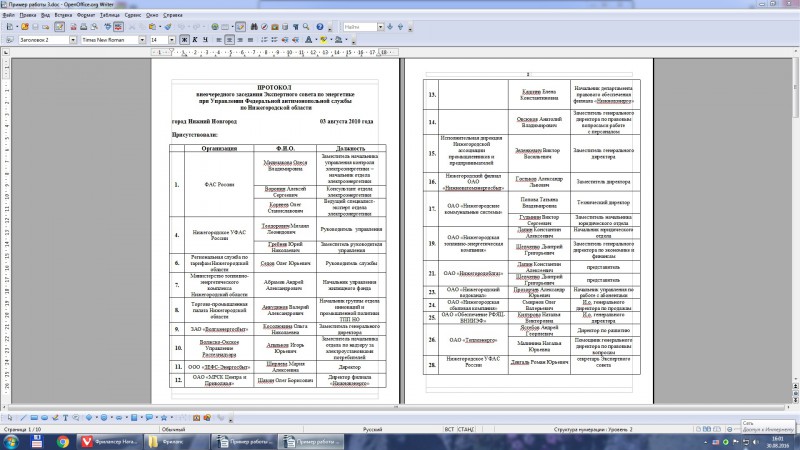Open the Сервис menu
Image resolution: width=800 pixels, height=450 pixels.
133,15
